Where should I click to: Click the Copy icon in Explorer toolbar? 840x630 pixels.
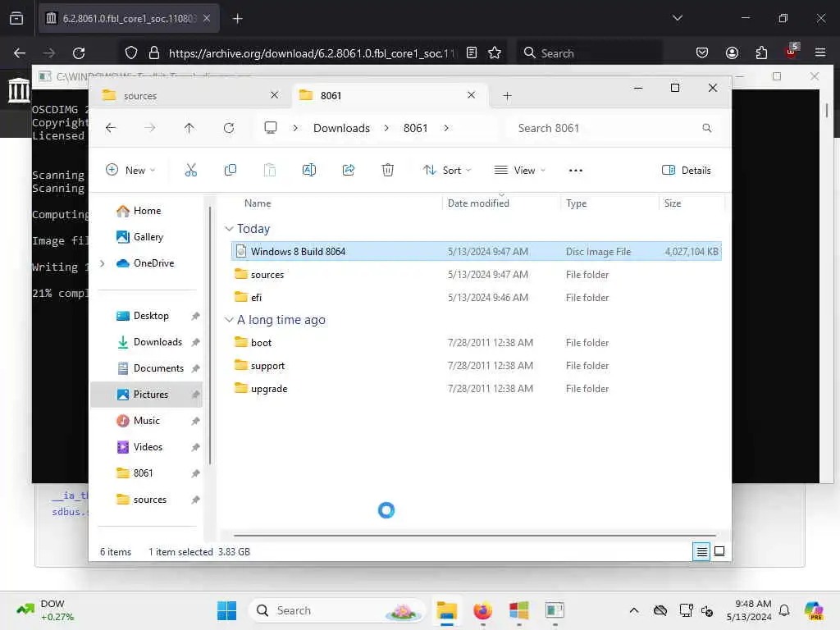[231, 171]
